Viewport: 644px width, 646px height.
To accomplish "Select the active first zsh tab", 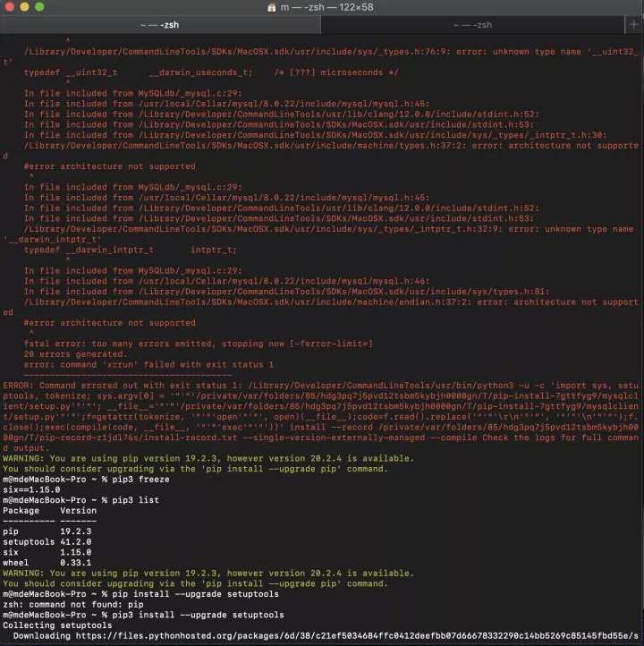I will [x=159, y=25].
